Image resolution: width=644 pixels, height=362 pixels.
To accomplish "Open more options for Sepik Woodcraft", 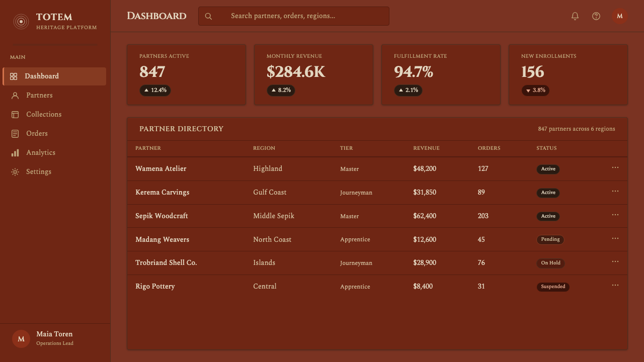I will [615, 215].
